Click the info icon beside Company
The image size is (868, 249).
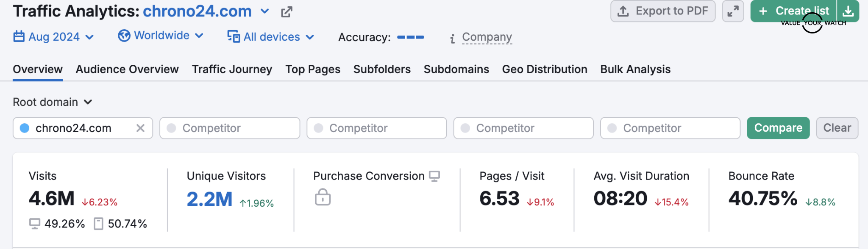coord(453,39)
